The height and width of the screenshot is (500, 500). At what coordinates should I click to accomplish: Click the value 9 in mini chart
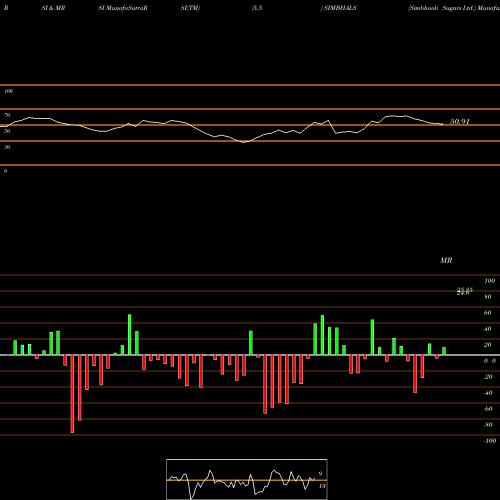point(320,474)
